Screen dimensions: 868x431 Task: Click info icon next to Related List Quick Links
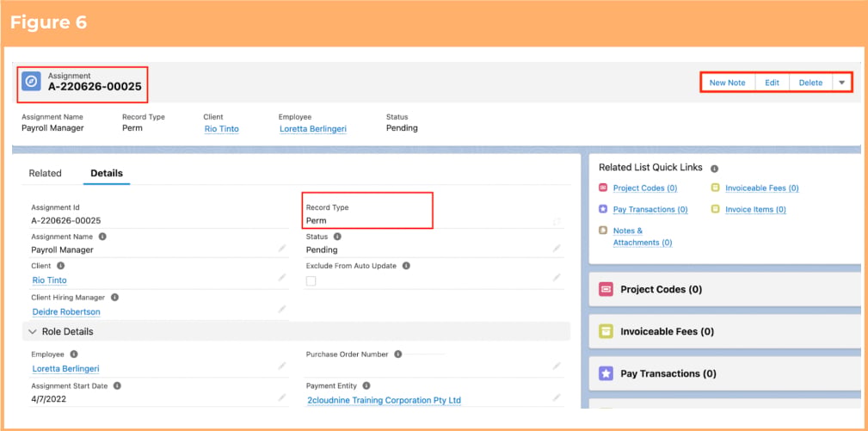pos(715,169)
